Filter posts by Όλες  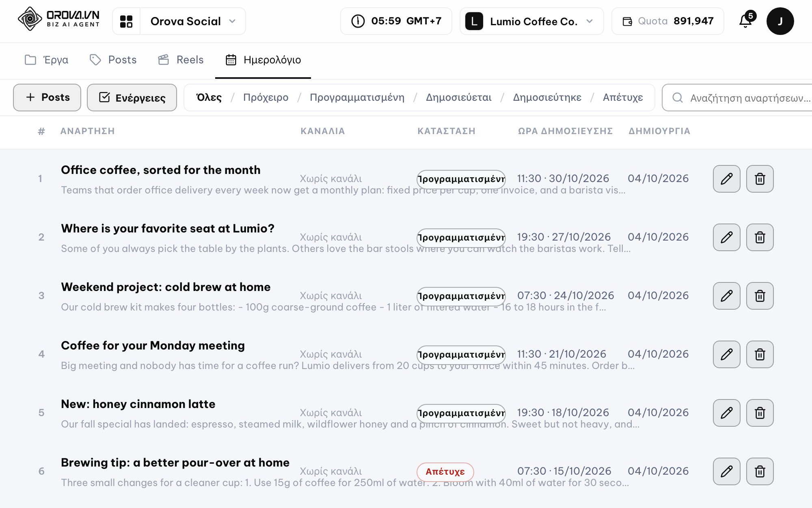coord(209,98)
